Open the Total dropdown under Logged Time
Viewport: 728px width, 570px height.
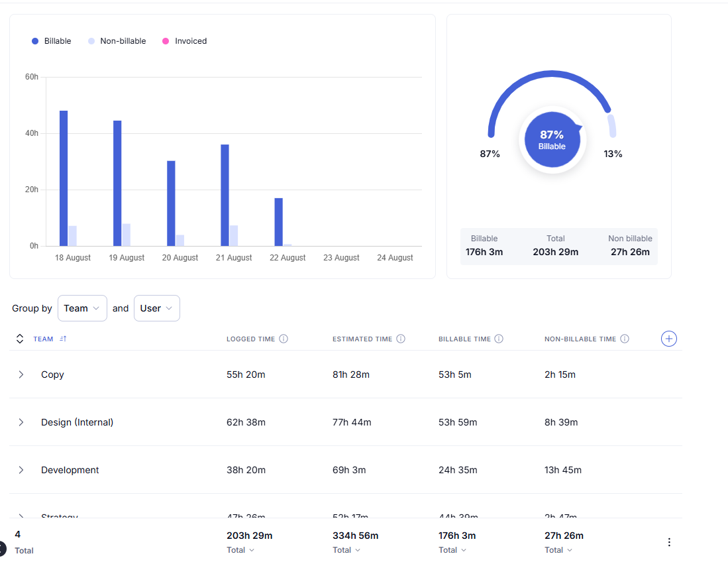(x=241, y=550)
